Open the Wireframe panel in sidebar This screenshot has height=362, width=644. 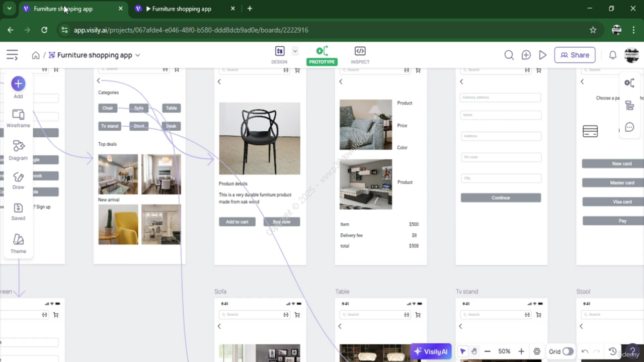(x=18, y=118)
